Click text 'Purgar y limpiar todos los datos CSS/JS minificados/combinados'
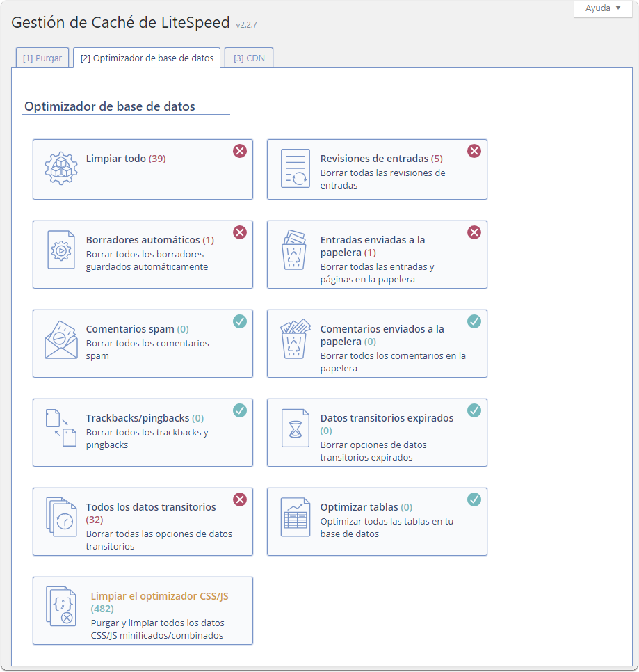Viewport: 639px width, 672px height. pos(158,630)
